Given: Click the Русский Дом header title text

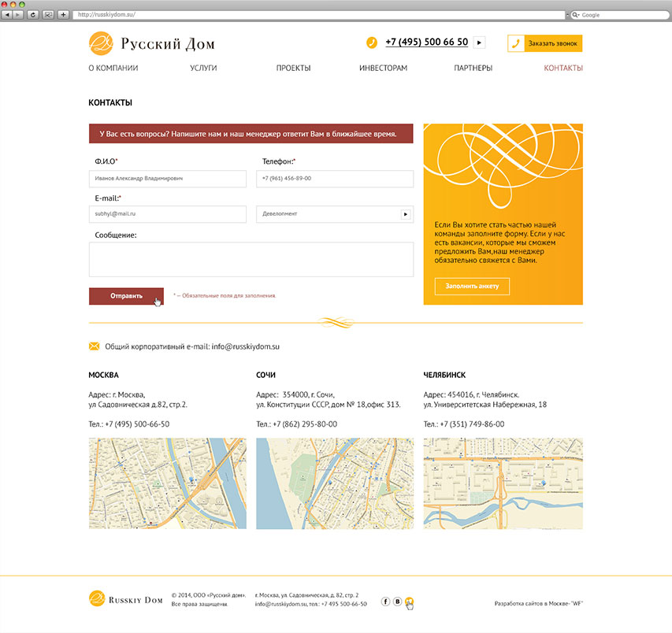Looking at the screenshot, I should 168,43.
